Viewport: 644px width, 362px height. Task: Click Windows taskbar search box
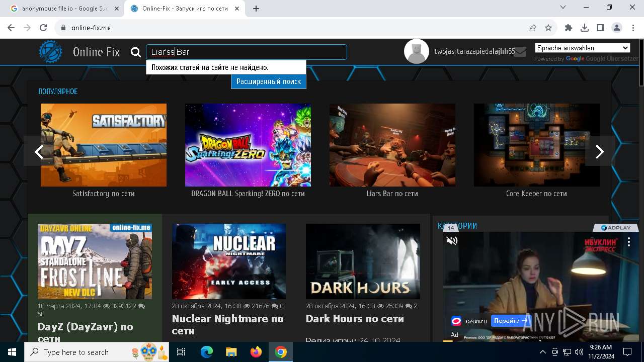pos(96,352)
